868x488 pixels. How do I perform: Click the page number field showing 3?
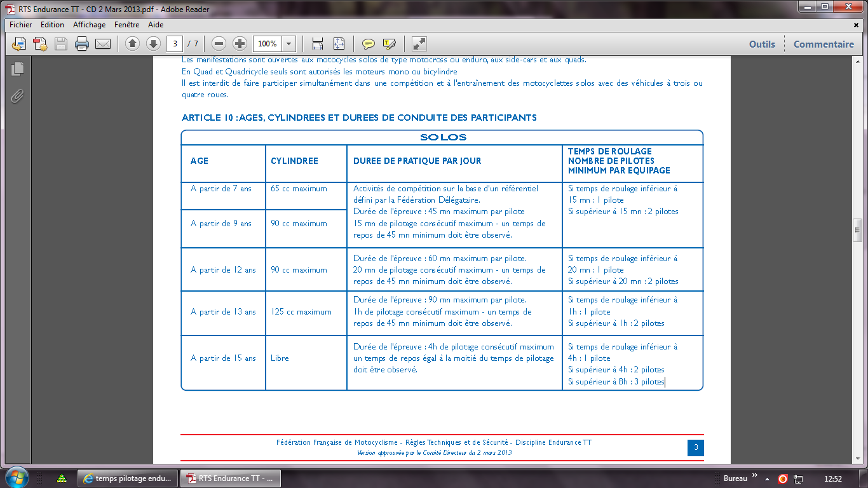click(x=175, y=44)
